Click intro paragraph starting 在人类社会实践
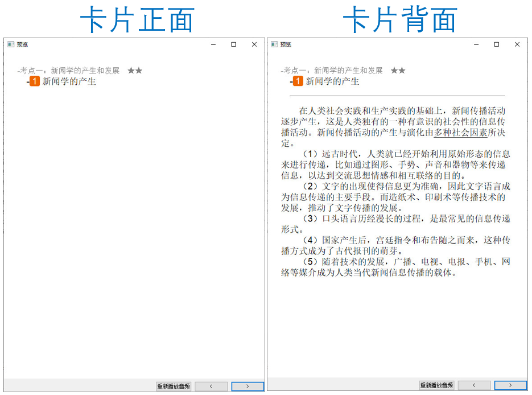The height and width of the screenshot is (395, 532). (393, 127)
